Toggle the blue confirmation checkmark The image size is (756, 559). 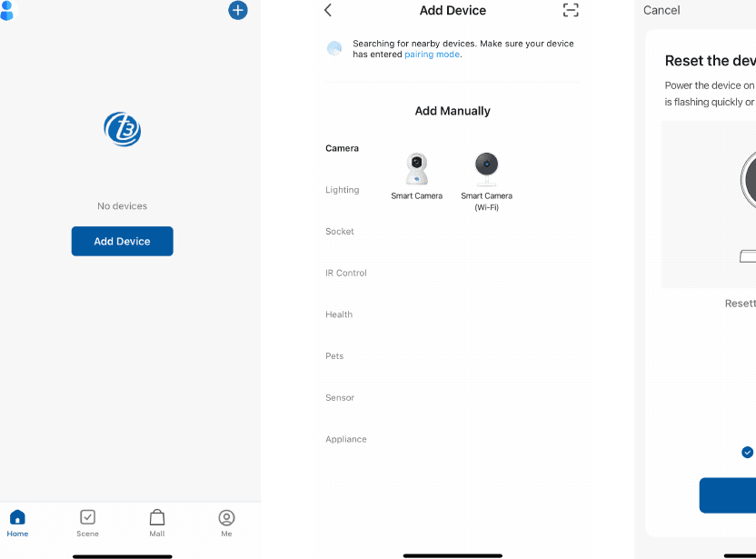pos(747,453)
